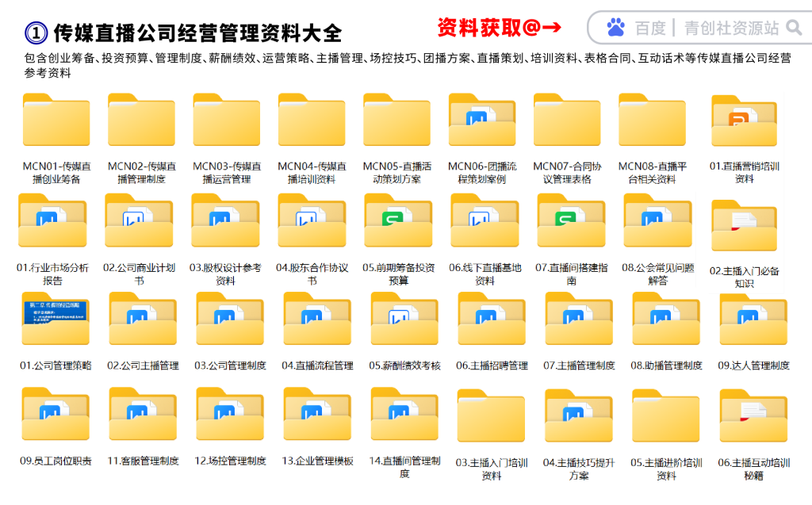This screenshot has width=812, height=505.
Task: Open the 01.直播营销培训资料 folder
Action: point(743,123)
